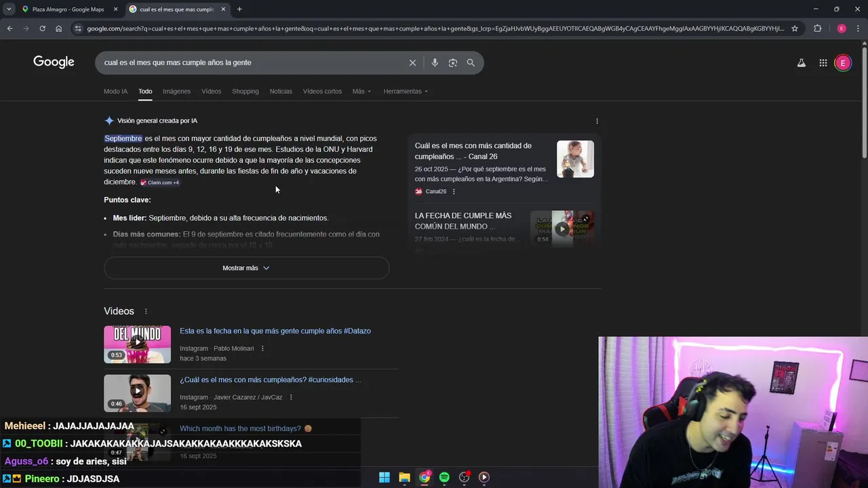Play the 0:46 Javier Cazarez video thumbnail

pos(137,393)
